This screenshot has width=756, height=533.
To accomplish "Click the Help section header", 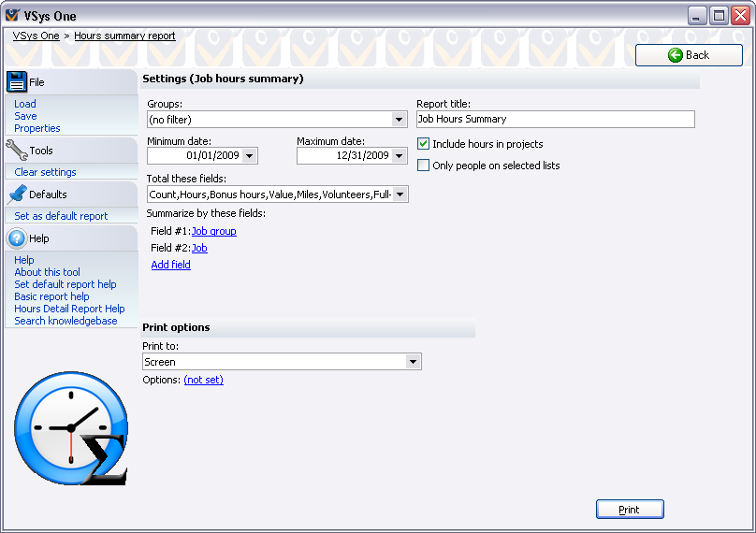I will click(71, 238).
